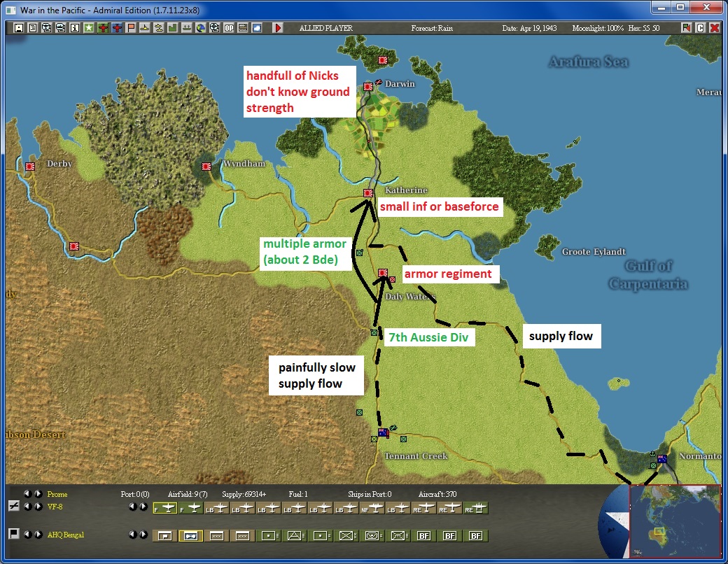This screenshot has width=728, height=564.
Task: Select the Japanese base marker at Katherine
Action: pyautogui.click(x=368, y=192)
